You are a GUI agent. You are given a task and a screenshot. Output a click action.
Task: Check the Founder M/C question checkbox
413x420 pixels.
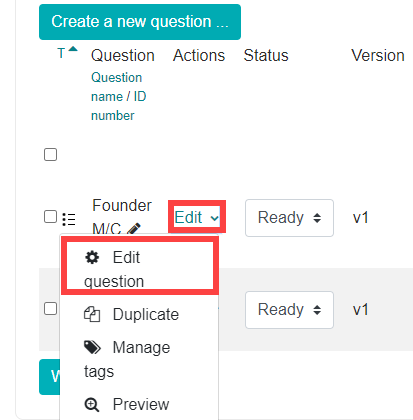point(50,217)
